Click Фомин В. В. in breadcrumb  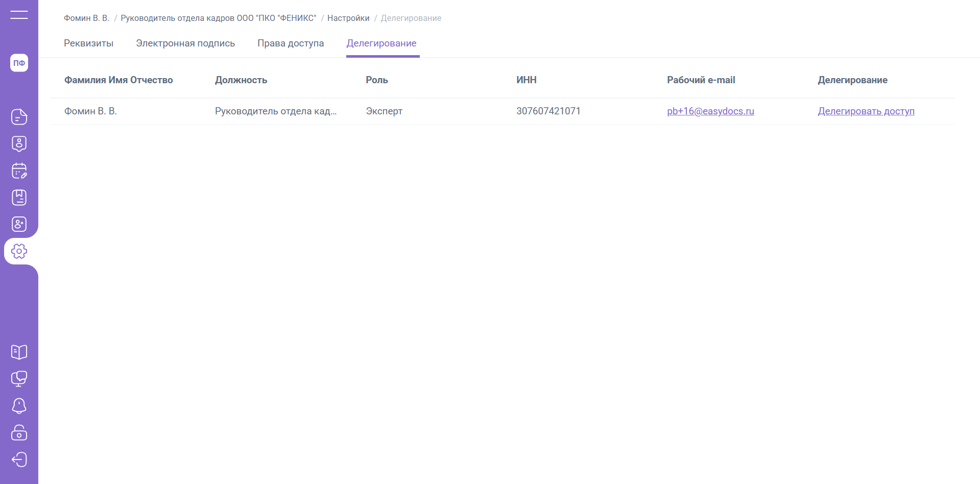(x=86, y=18)
